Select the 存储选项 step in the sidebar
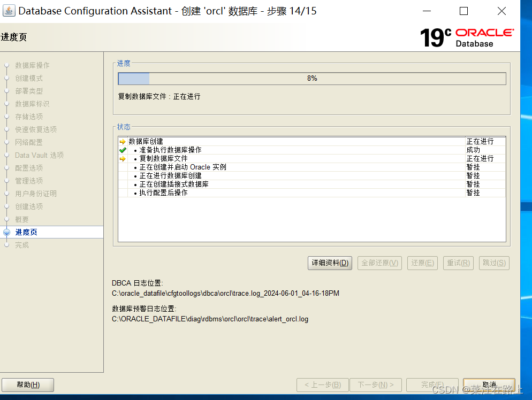 pyautogui.click(x=29, y=117)
